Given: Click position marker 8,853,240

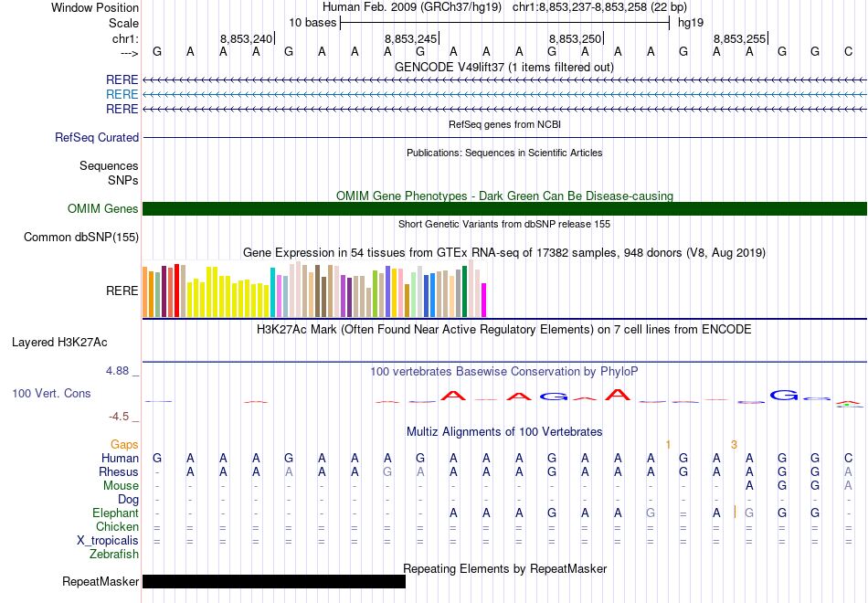Looking at the screenshot, I should point(247,38).
